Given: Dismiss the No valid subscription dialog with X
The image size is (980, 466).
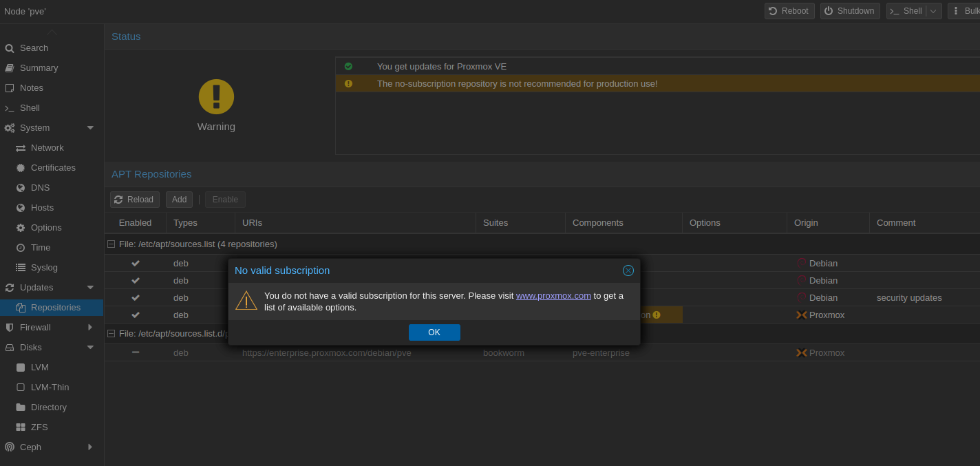Looking at the screenshot, I should click(x=628, y=271).
